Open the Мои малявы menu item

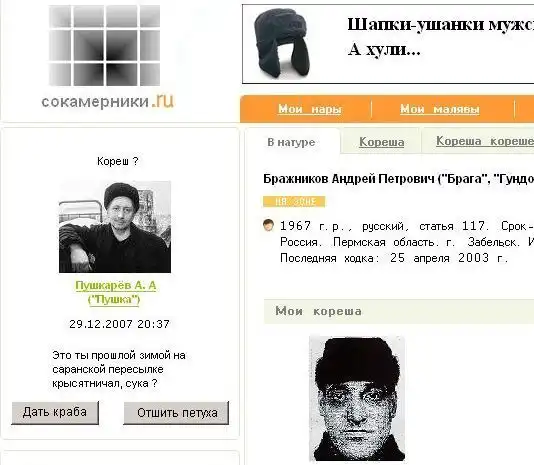tap(440, 109)
